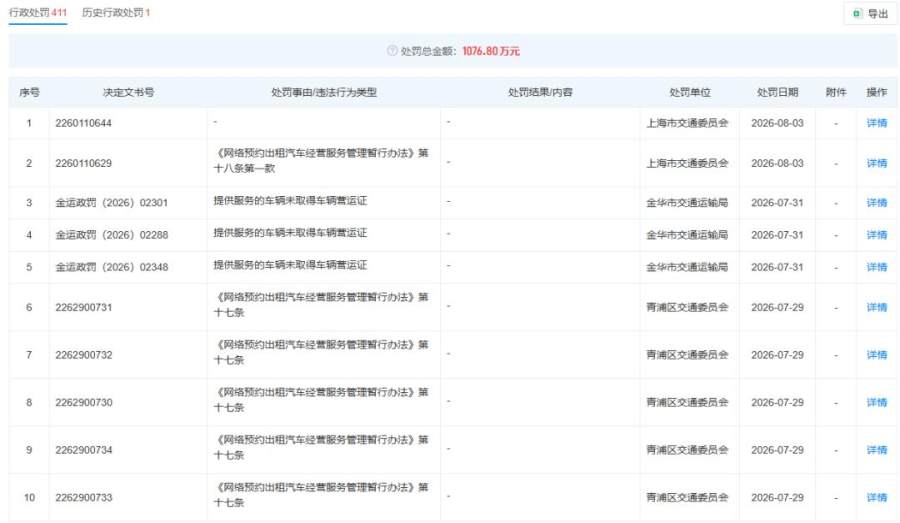This screenshot has width=900, height=523.
Task: Click the 处罚日期 column header
Action: pos(777,92)
